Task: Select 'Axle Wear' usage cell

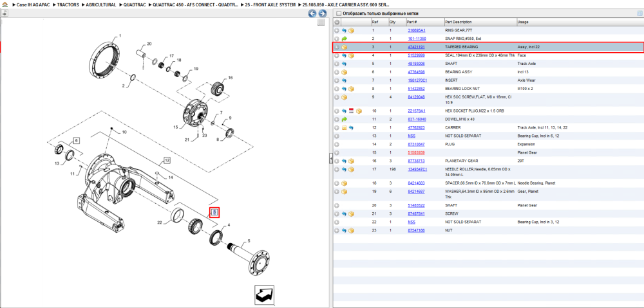Action: coord(526,80)
